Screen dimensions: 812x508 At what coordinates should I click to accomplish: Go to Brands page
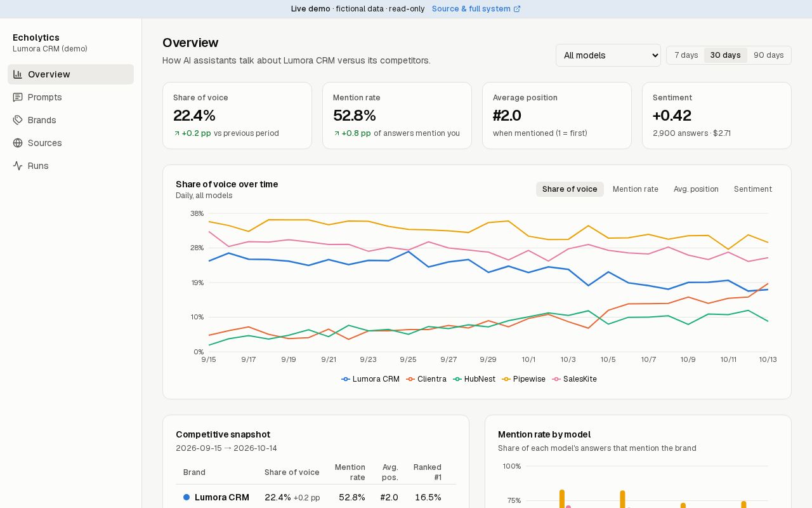70,120
